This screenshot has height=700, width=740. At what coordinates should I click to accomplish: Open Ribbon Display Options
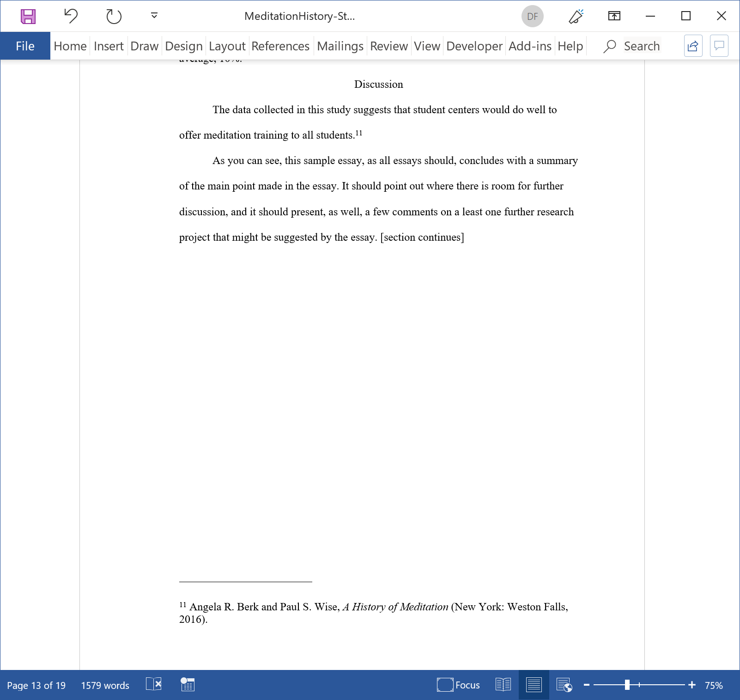(614, 16)
